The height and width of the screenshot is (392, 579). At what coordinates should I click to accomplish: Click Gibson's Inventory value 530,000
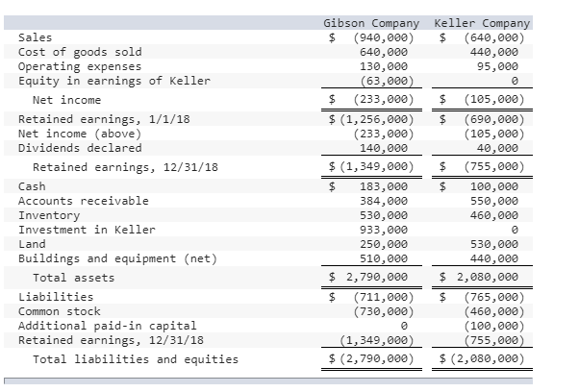point(384,215)
